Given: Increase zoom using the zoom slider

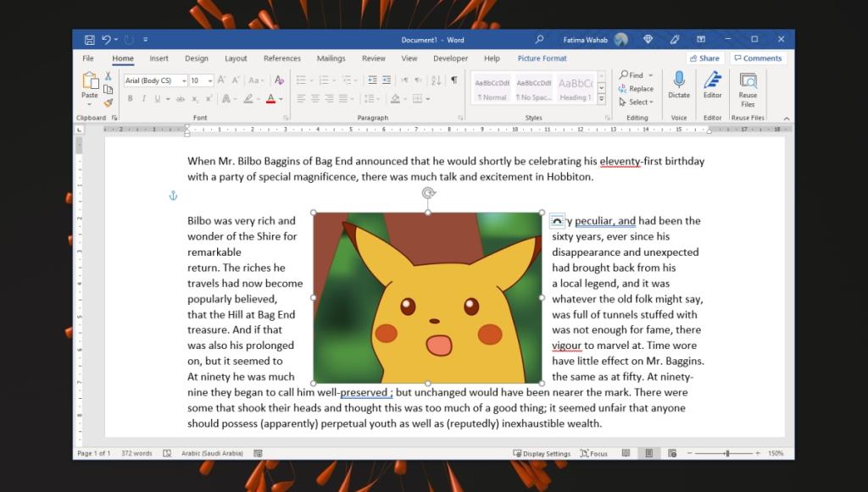Looking at the screenshot, I should point(758,453).
